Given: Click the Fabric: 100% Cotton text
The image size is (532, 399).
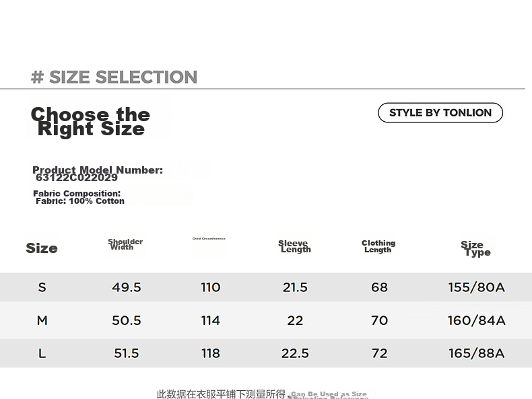Looking at the screenshot, I should (80, 201).
